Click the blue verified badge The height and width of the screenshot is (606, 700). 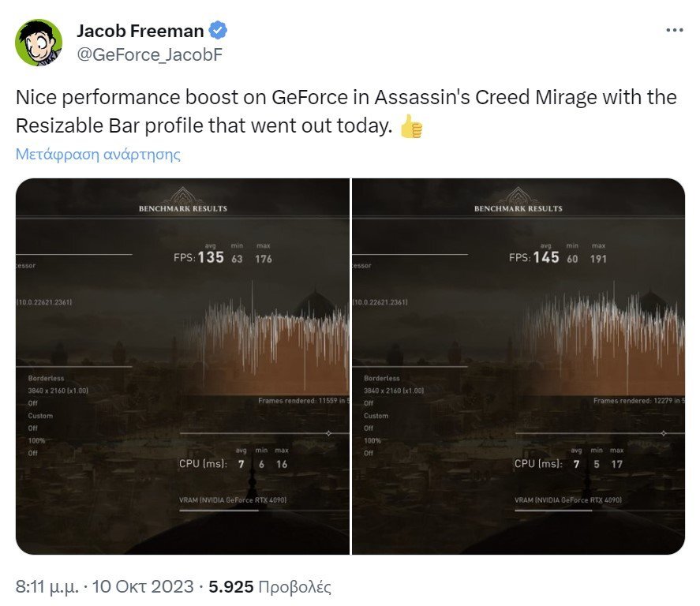(219, 31)
